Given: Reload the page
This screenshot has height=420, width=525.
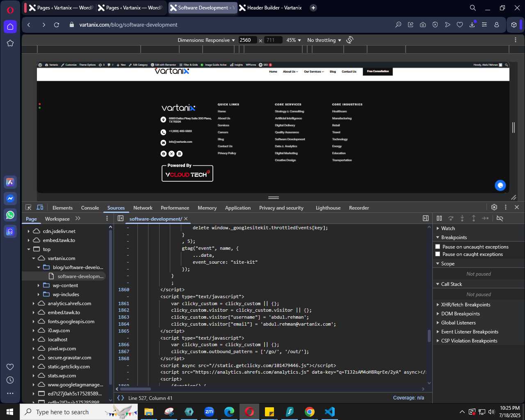Looking at the screenshot, I should coord(57,25).
